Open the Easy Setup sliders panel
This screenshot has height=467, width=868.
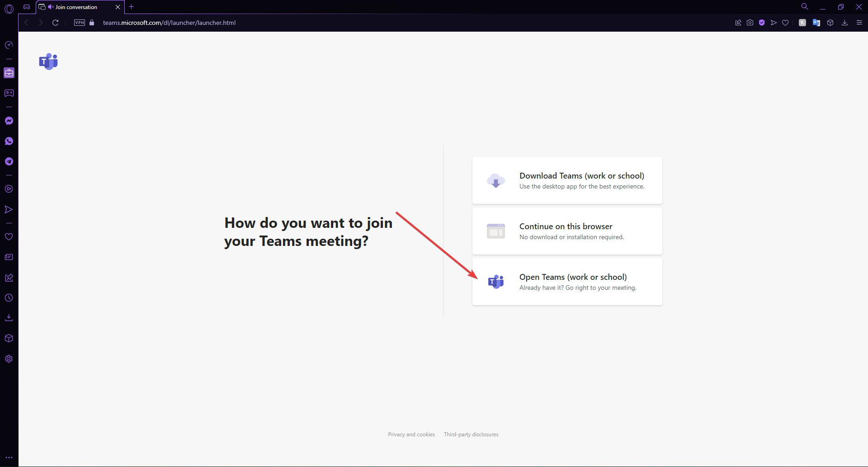point(859,23)
